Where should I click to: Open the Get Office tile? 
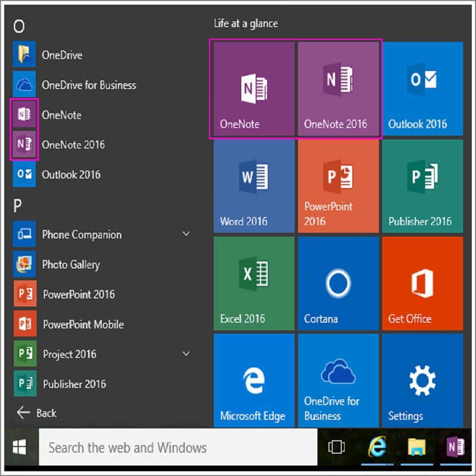click(x=423, y=284)
